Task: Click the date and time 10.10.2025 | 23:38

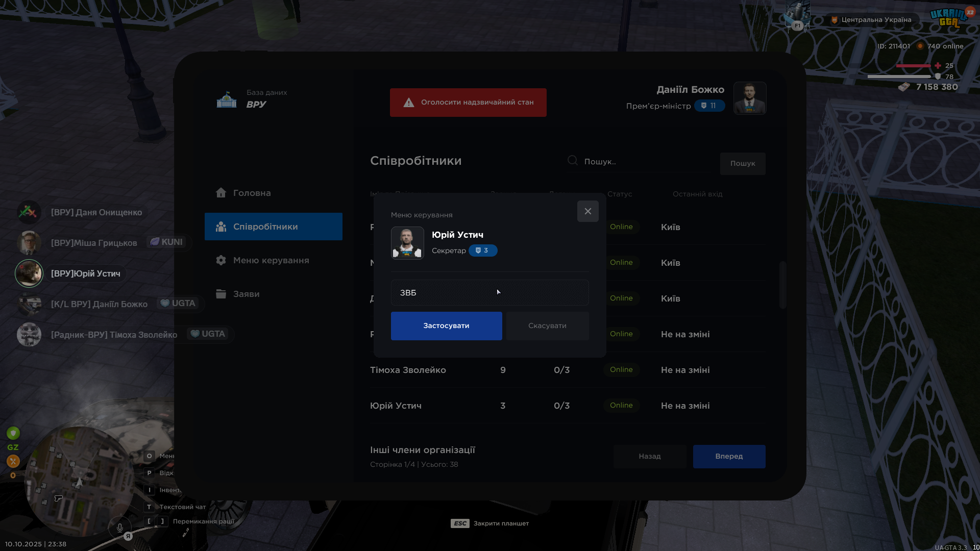Action: point(36,544)
